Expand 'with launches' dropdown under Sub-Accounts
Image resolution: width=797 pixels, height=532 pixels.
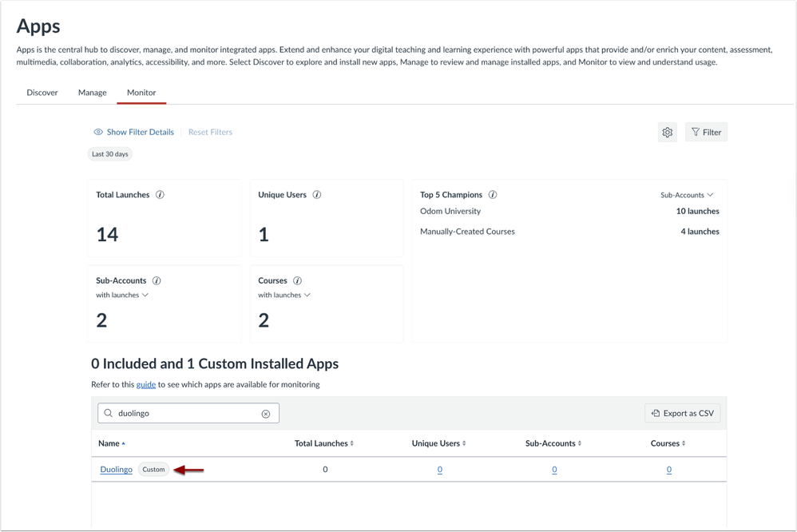(x=122, y=296)
